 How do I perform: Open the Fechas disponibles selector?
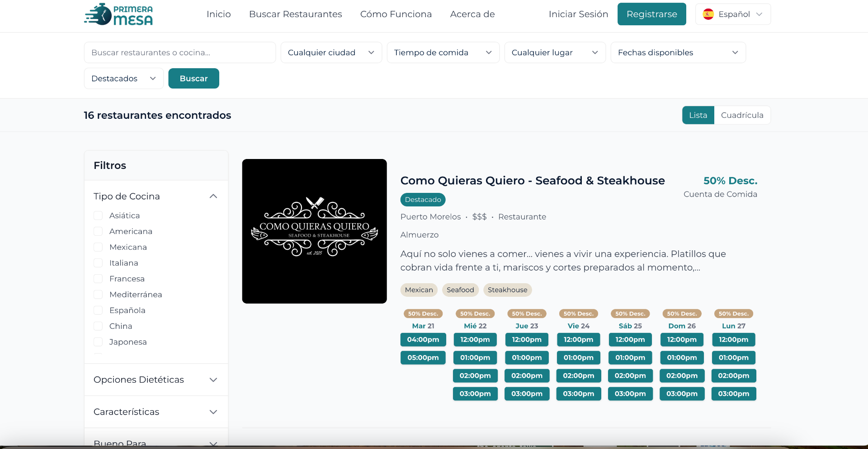(678, 52)
